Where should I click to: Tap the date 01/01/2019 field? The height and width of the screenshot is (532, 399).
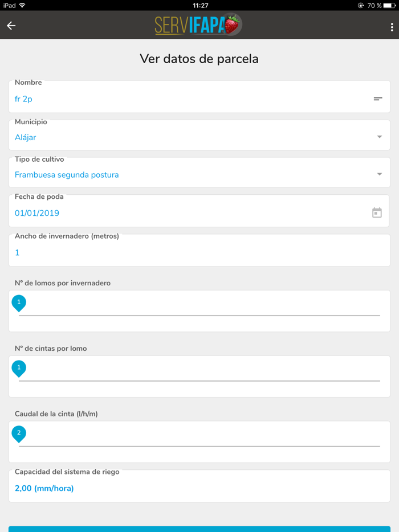coord(37,213)
